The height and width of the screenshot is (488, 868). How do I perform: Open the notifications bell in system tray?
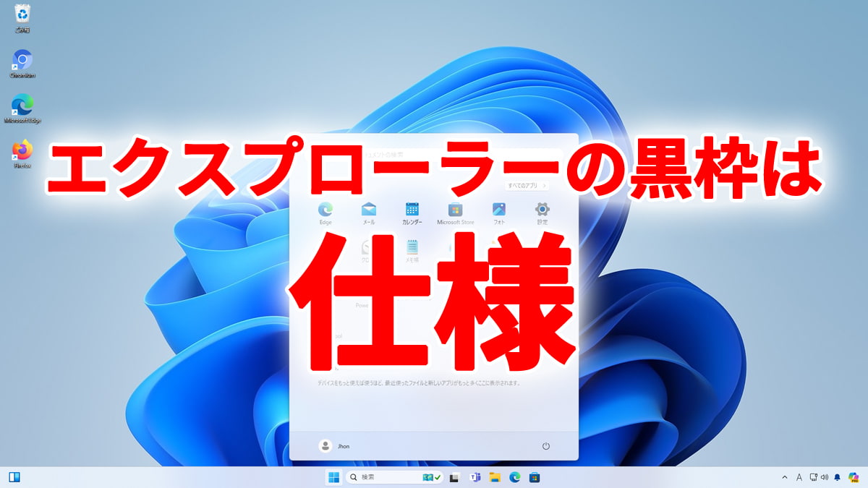pyautogui.click(x=838, y=477)
